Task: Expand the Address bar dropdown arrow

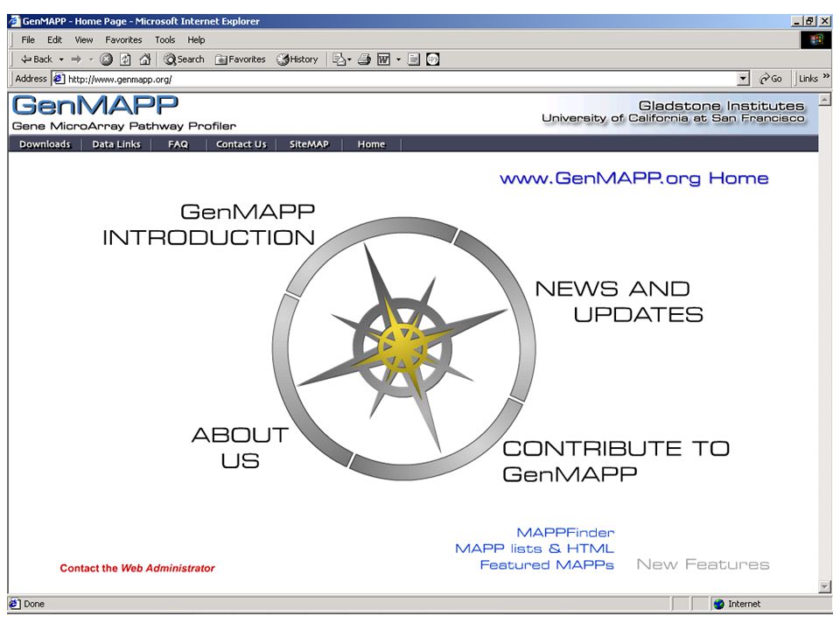Action: point(743,80)
